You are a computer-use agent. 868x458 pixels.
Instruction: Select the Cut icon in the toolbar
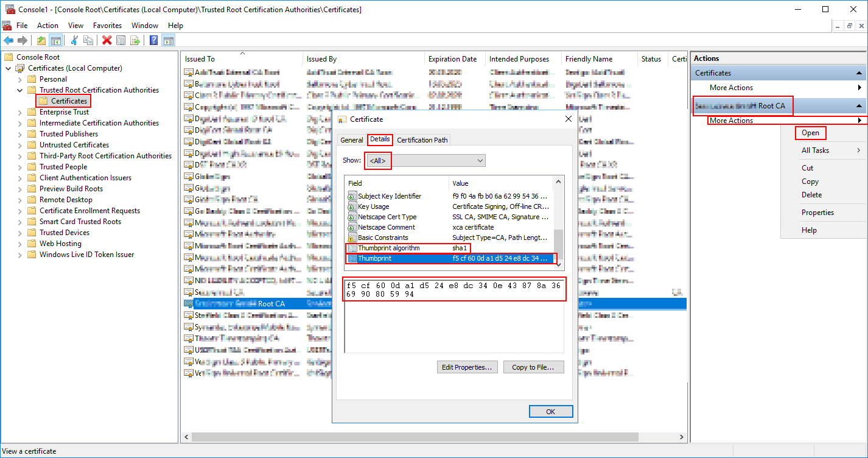pos(74,40)
